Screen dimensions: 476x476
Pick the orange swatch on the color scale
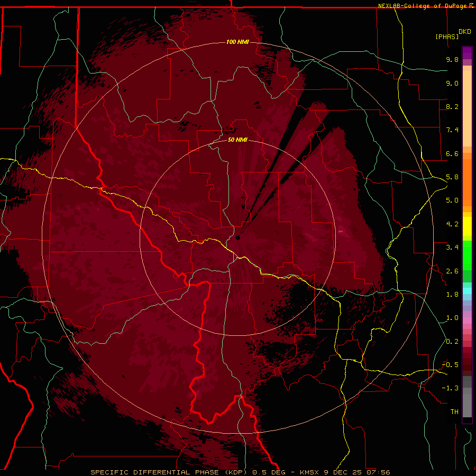467,182
